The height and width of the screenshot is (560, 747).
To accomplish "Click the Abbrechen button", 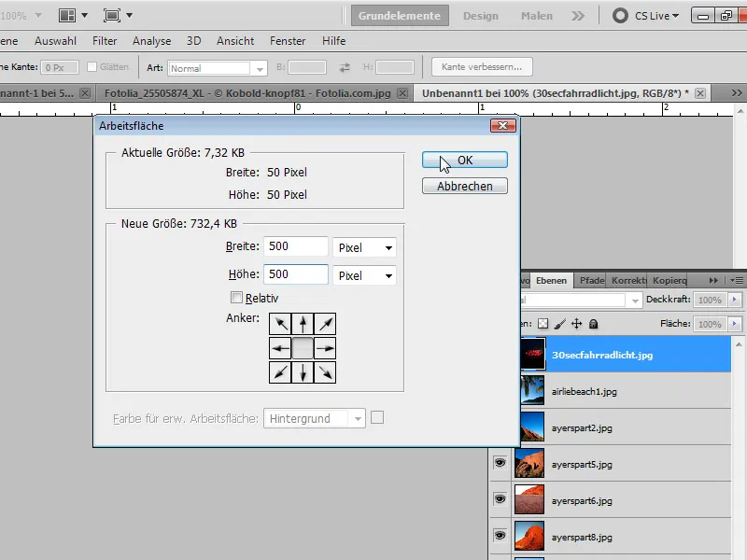I will [464, 186].
